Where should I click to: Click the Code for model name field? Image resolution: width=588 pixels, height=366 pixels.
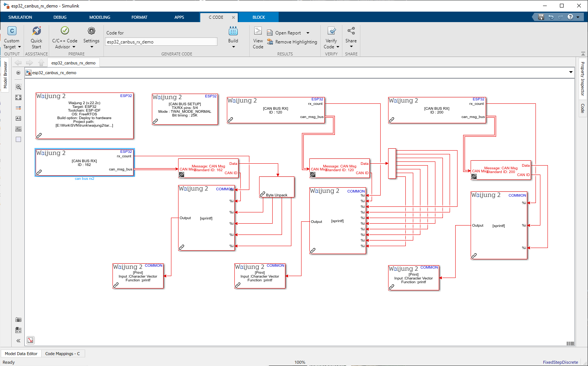[x=161, y=42]
